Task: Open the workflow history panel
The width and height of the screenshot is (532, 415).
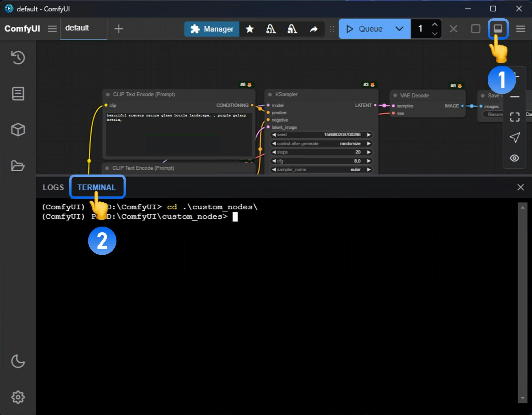Action: (18, 58)
